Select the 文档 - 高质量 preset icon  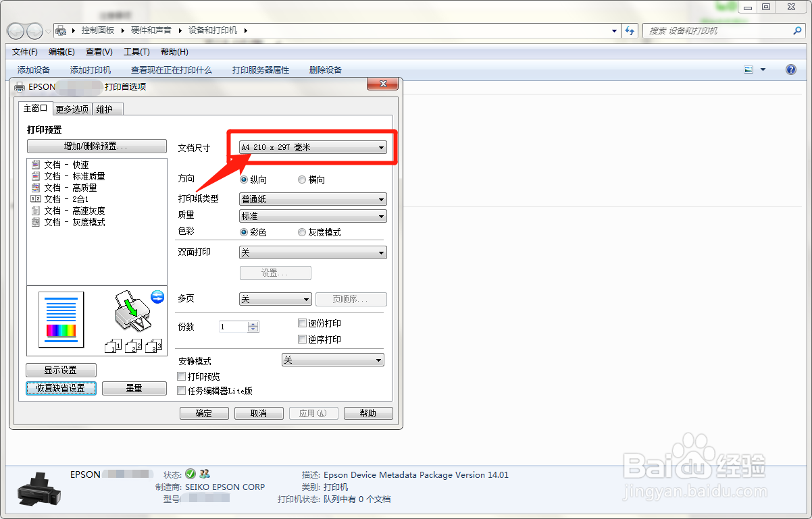[36, 188]
